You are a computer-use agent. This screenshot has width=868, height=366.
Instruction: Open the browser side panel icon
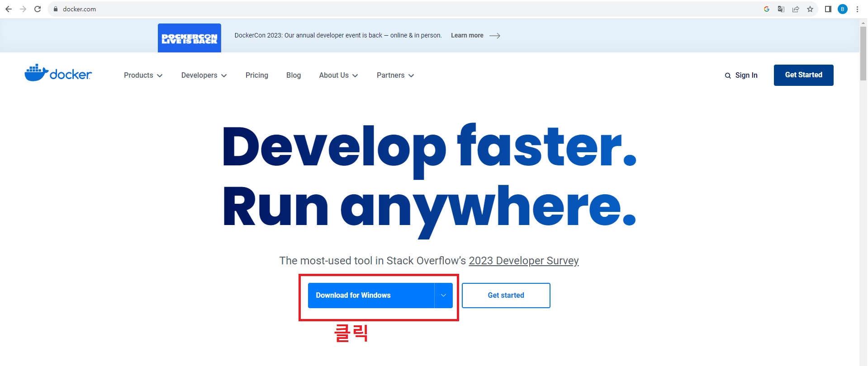[x=828, y=9]
